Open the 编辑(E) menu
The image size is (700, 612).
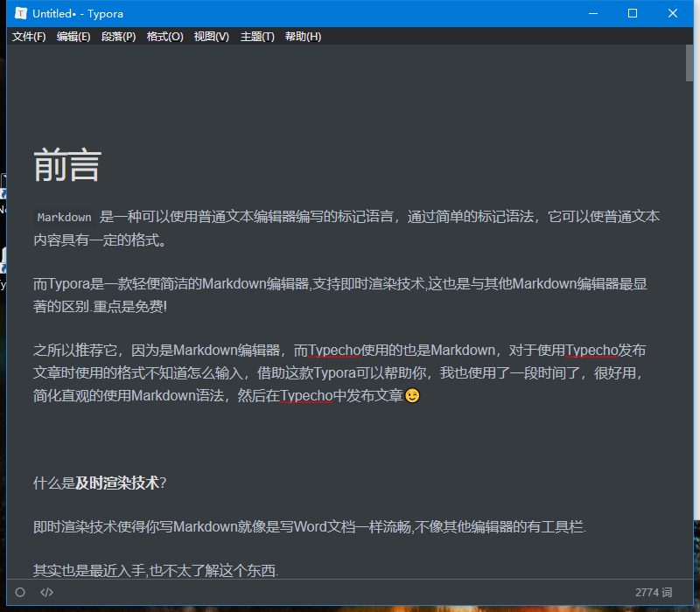coord(73,37)
